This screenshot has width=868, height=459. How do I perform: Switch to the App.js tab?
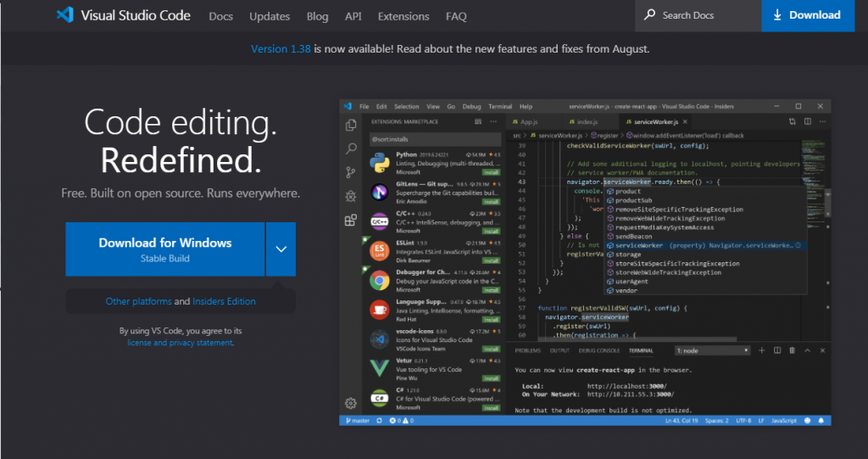(x=525, y=121)
